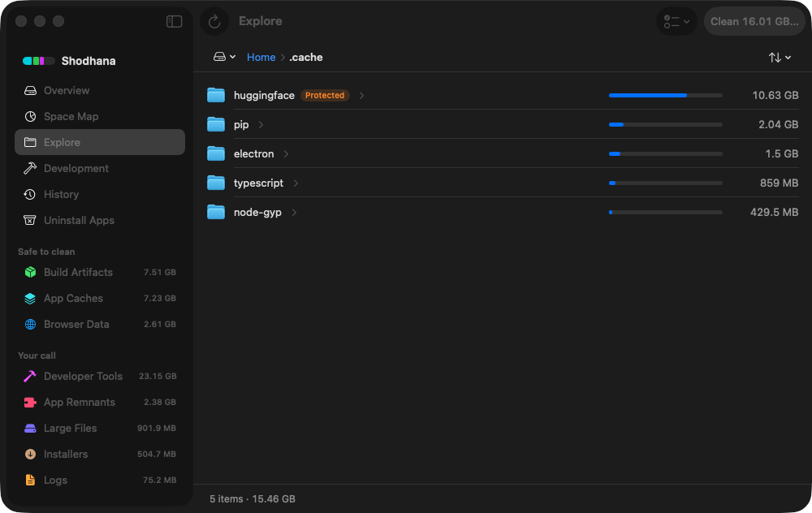
Task: Expand the electron folder chevron
Action: pyautogui.click(x=286, y=153)
